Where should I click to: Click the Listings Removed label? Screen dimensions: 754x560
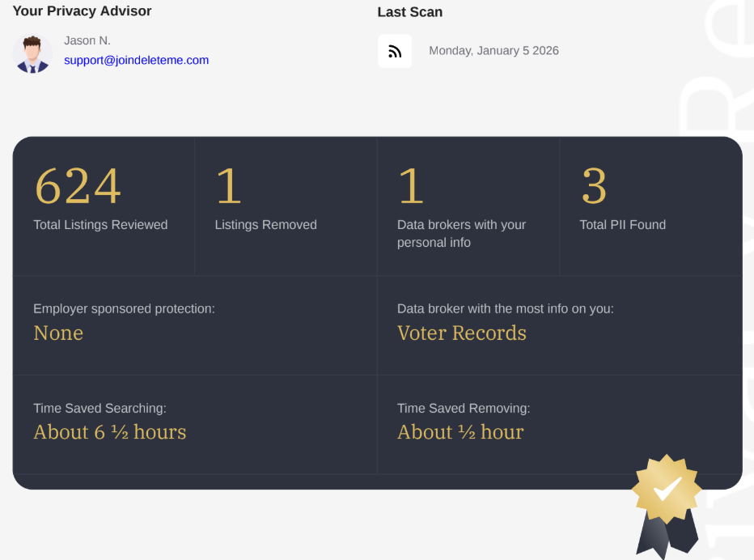click(x=265, y=225)
